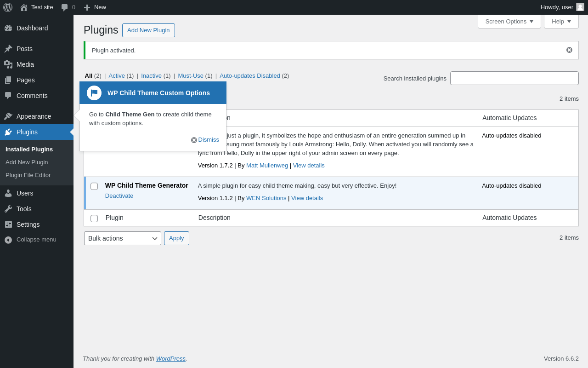Image resolution: width=588 pixels, height=368 pixels.
Task: Toggle the select-all checkbox in the table footer
Action: pyautogui.click(x=94, y=218)
